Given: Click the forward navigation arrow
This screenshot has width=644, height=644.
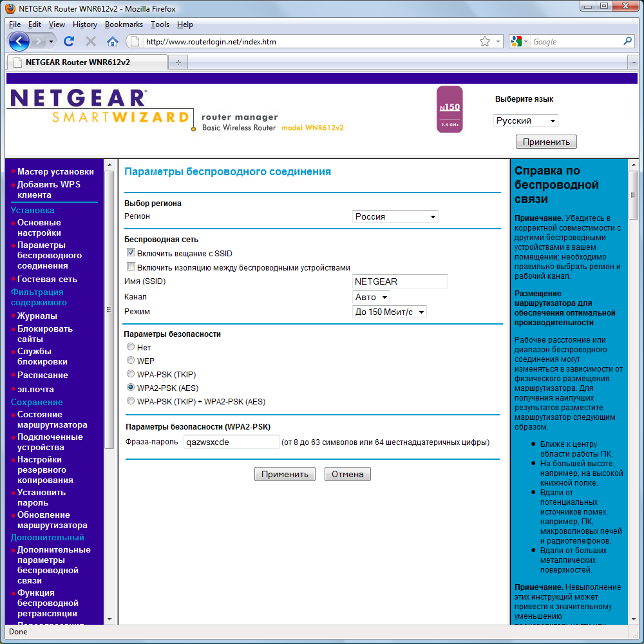Looking at the screenshot, I should point(39,41).
